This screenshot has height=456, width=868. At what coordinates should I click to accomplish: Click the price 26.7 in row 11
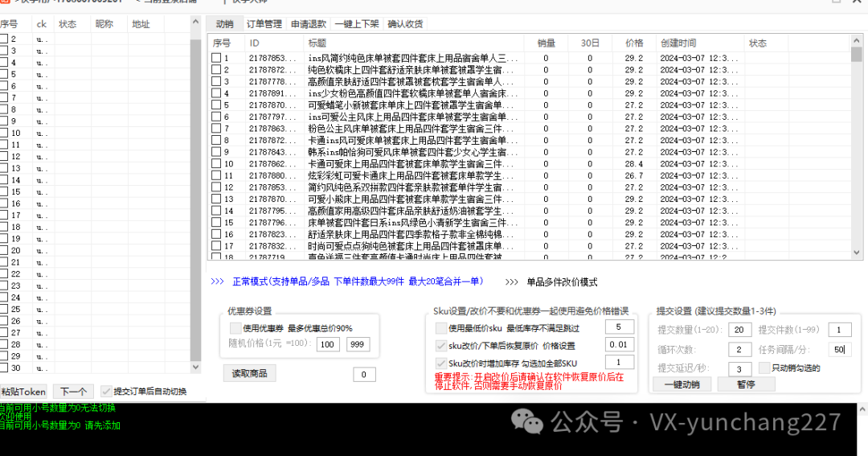point(634,175)
